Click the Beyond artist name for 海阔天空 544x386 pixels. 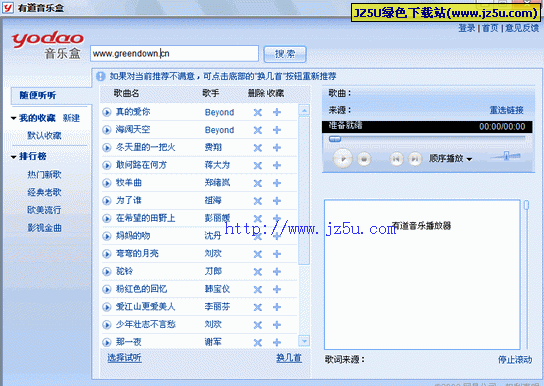219,130
